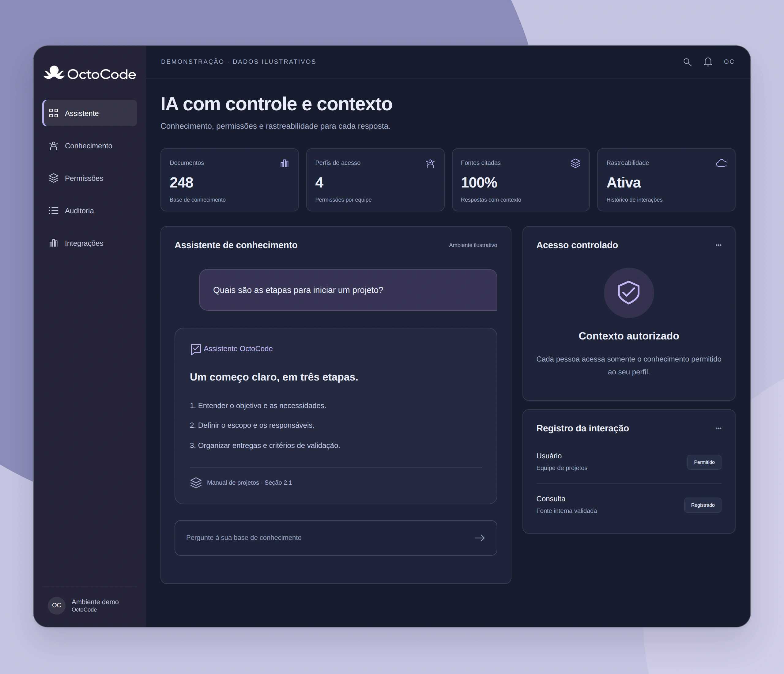Open the search magnifier in top bar
The height and width of the screenshot is (674, 784).
point(687,62)
